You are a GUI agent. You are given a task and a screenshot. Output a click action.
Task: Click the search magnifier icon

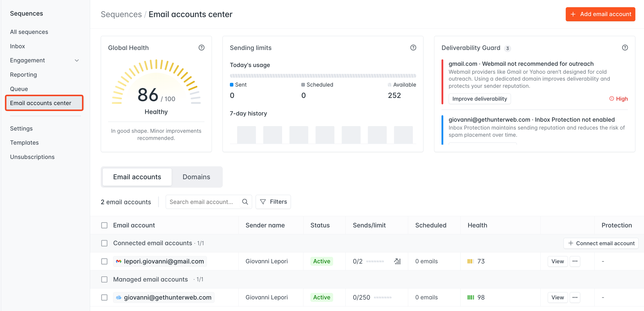[245, 202]
